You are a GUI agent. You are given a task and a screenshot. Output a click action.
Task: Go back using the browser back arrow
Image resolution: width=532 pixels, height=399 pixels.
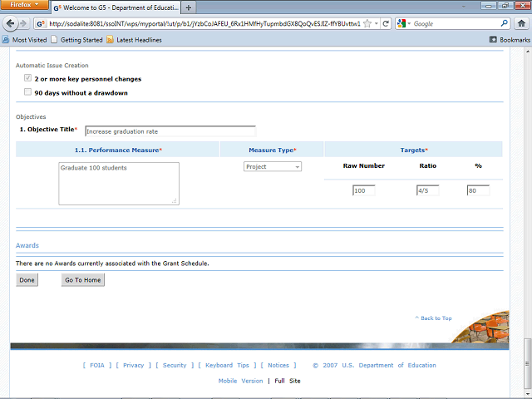point(11,24)
